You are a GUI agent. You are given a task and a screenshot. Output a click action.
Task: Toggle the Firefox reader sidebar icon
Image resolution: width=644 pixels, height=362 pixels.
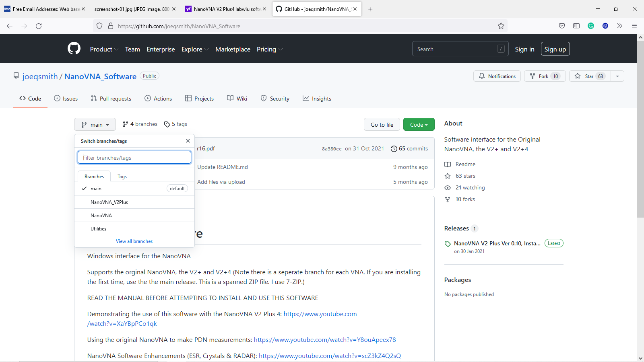tap(576, 26)
